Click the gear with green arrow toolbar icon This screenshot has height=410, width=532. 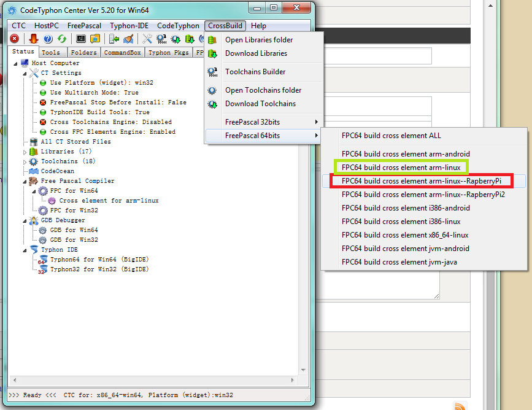coord(175,39)
